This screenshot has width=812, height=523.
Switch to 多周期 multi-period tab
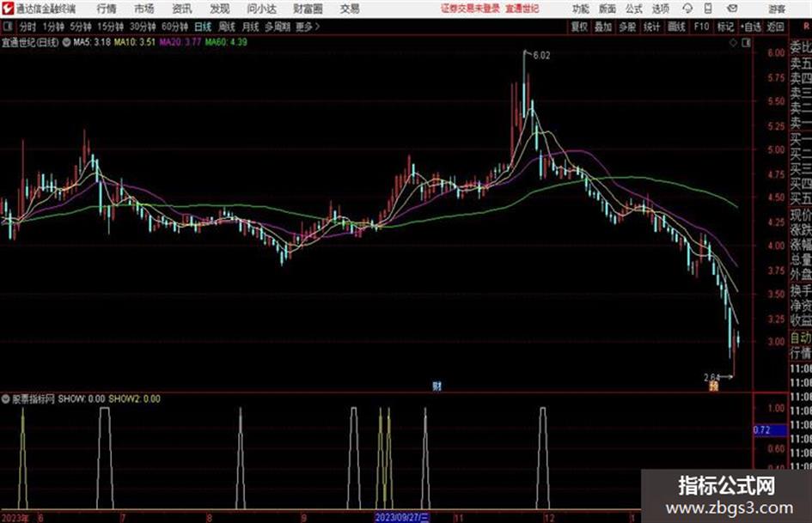278,27
